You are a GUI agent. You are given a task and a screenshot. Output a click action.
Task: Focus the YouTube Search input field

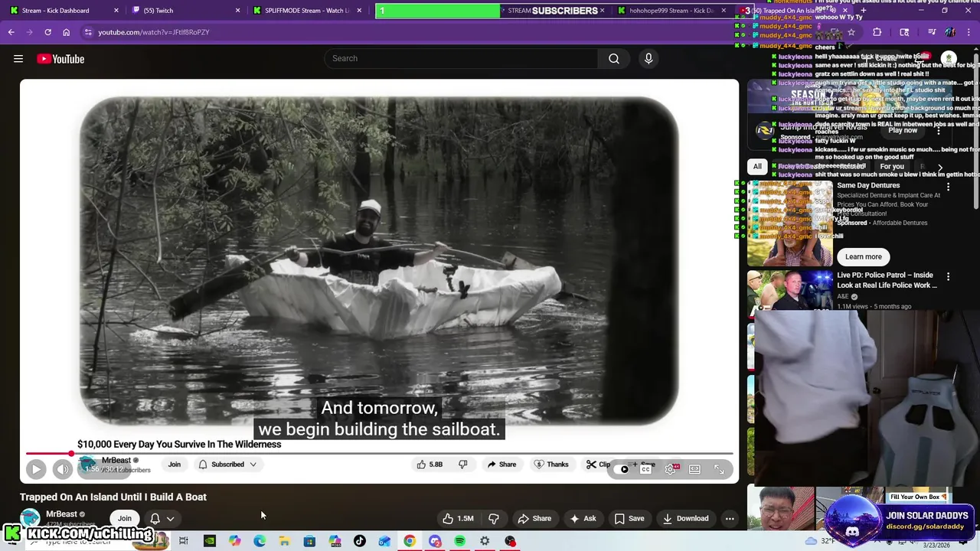click(462, 59)
